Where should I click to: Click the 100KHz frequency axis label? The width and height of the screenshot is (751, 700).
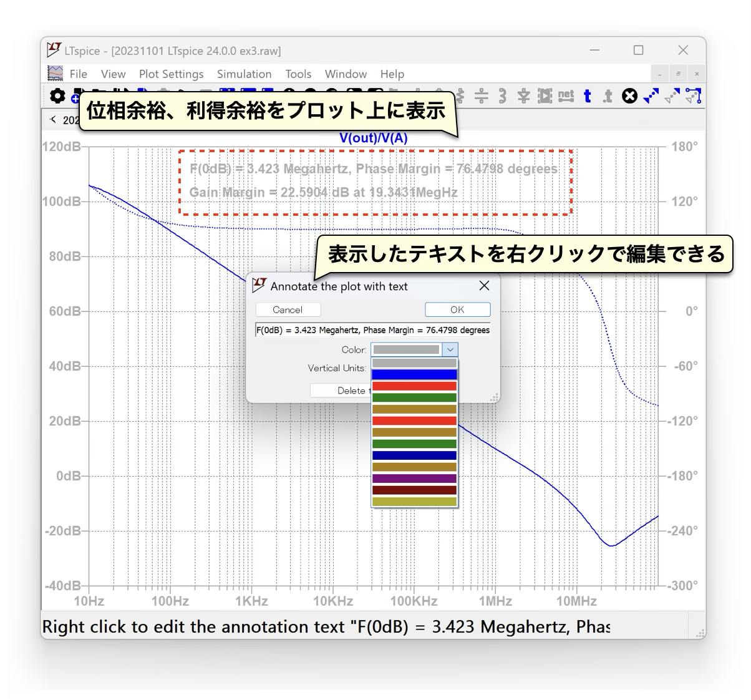click(414, 601)
